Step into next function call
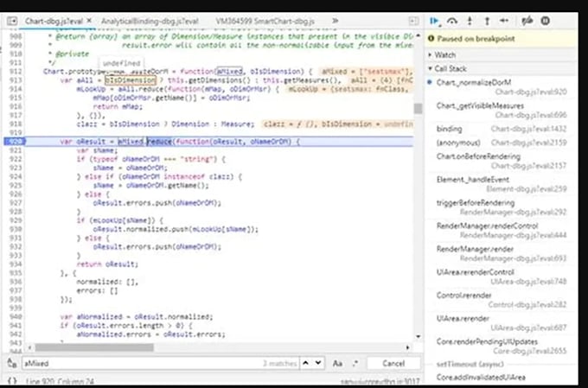Viewport: 588px width, 388px height. click(470, 21)
